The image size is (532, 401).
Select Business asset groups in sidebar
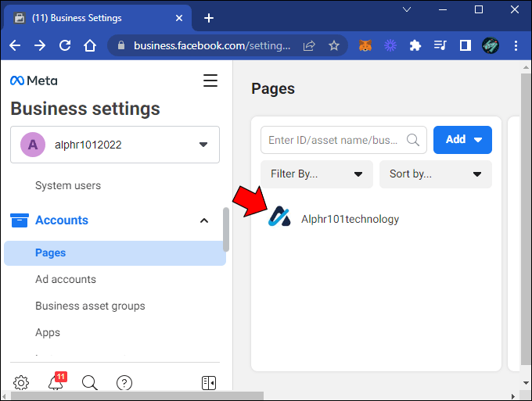tap(90, 306)
